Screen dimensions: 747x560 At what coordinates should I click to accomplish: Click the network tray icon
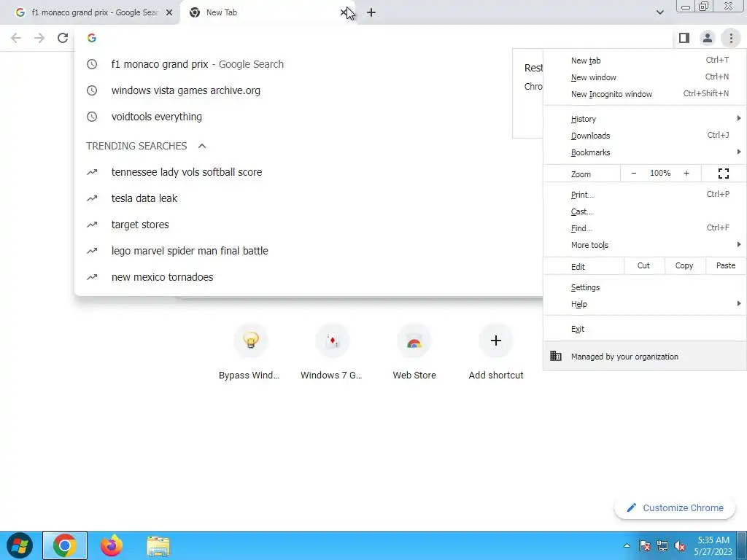pos(662,545)
